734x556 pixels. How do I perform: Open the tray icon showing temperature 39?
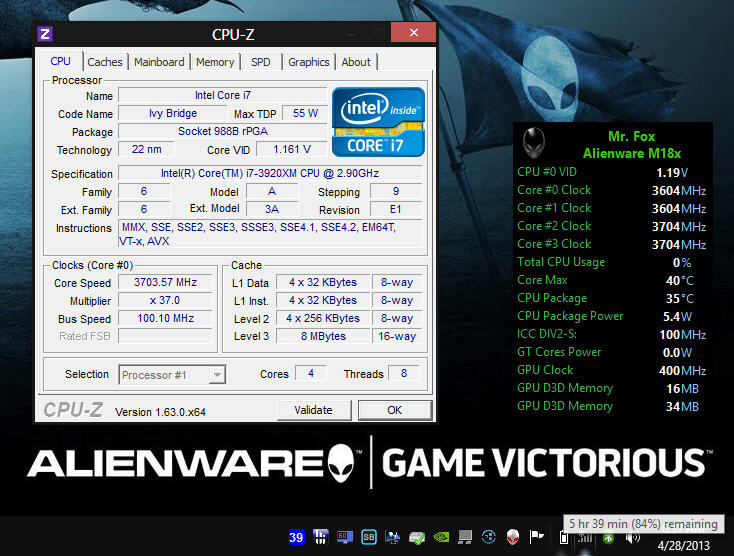[x=296, y=537]
